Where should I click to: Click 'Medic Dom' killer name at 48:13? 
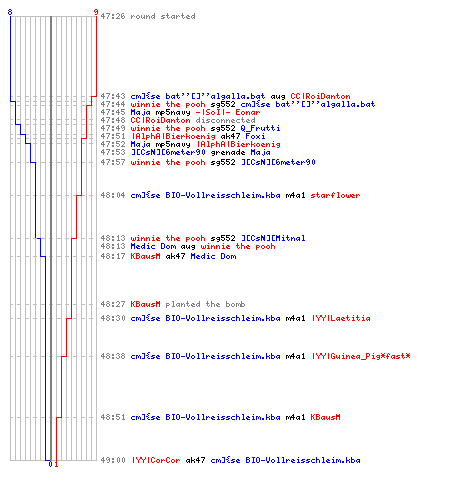coord(153,246)
